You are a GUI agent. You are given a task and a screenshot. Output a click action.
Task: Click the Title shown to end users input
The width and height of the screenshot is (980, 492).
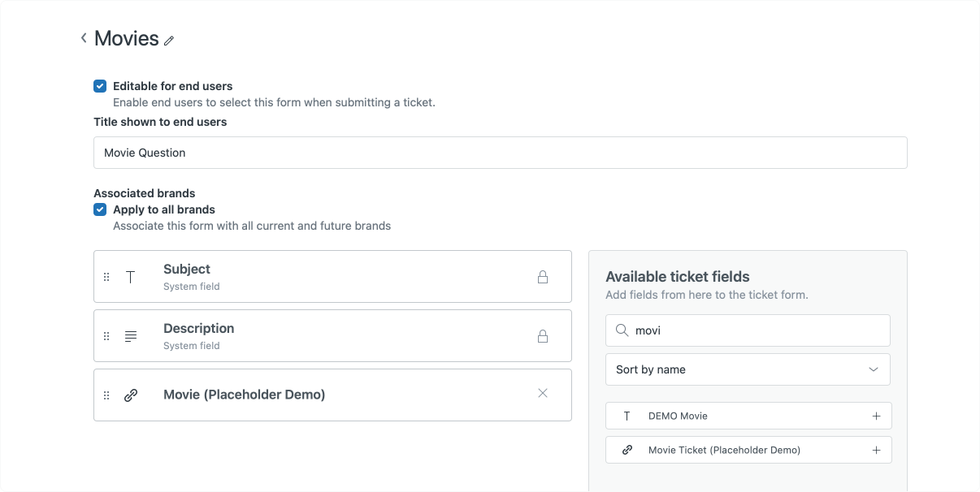click(500, 153)
